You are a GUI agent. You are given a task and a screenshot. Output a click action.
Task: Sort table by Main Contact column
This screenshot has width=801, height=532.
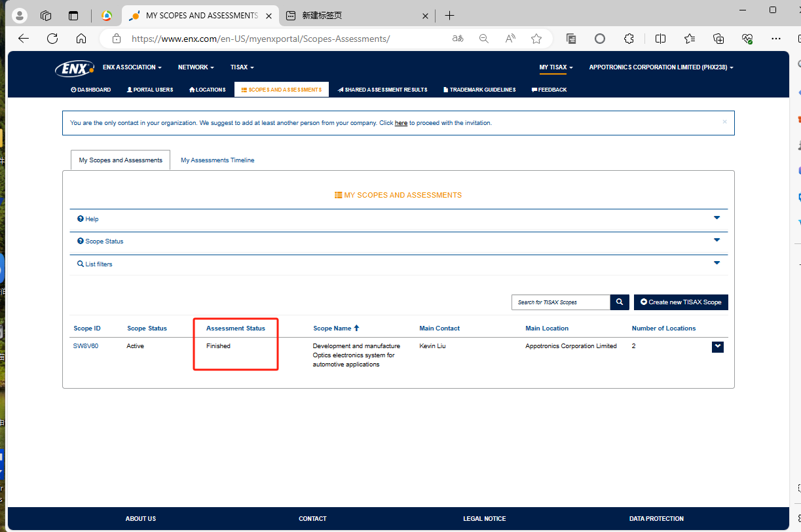[x=439, y=328]
